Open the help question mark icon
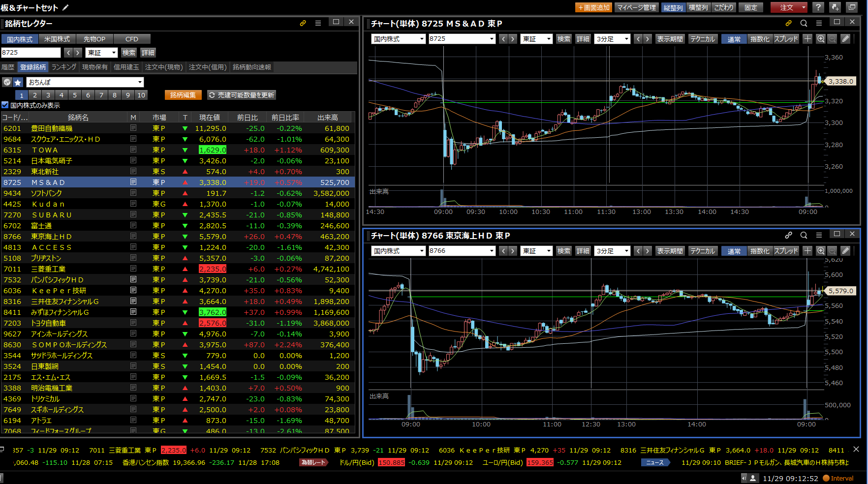 click(818, 7)
